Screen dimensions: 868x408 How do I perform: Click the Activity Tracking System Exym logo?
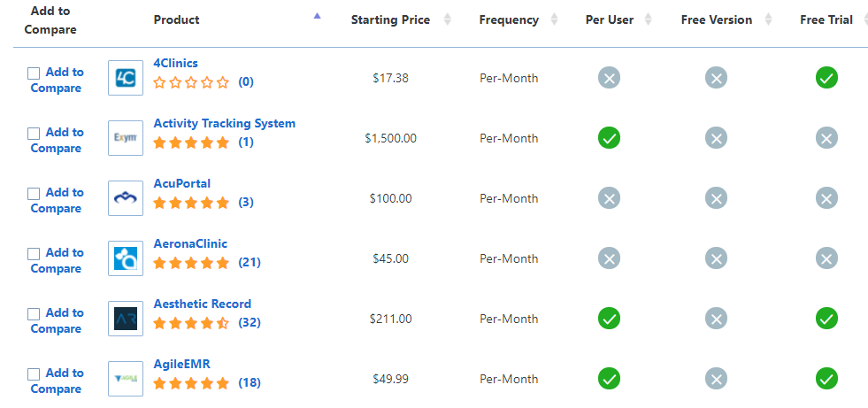(126, 138)
